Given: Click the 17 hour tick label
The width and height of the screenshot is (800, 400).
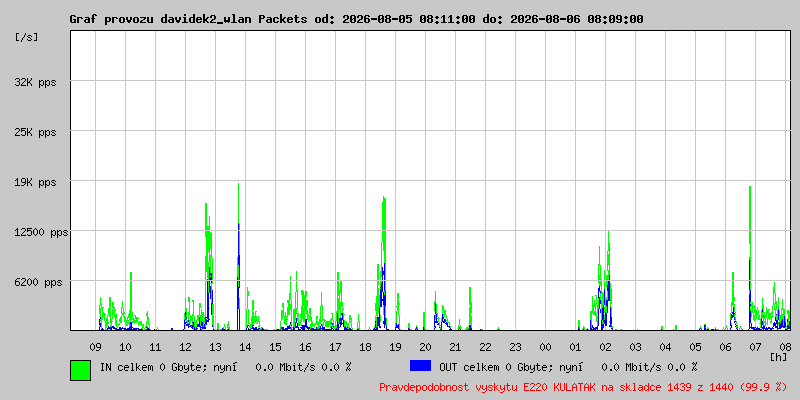Looking at the screenshot, I should click(335, 347).
